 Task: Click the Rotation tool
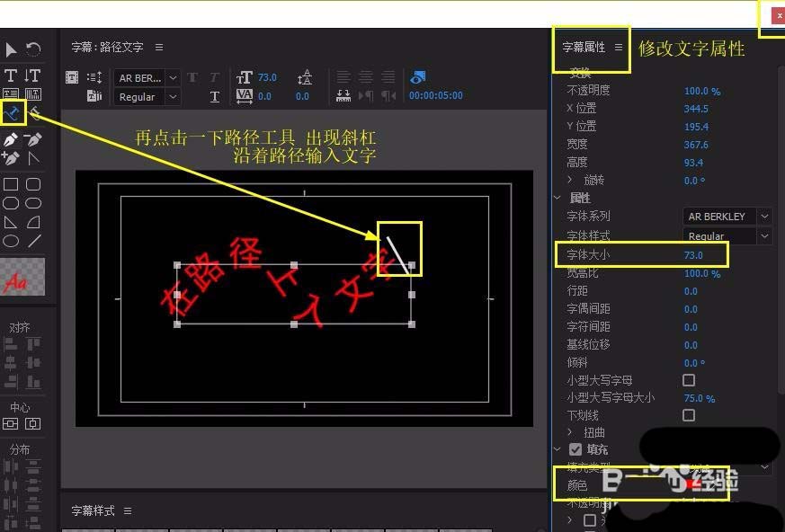click(34, 49)
